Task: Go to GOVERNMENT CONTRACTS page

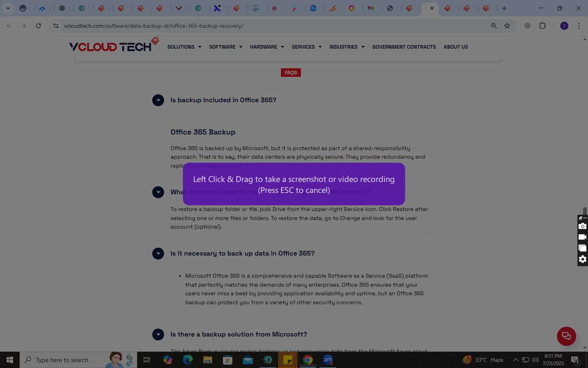Action: pos(404,47)
